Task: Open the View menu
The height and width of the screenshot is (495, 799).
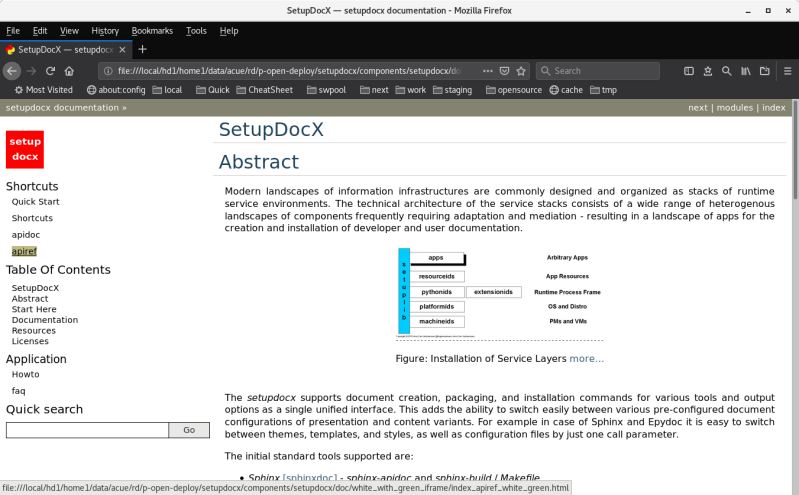Action: click(x=69, y=31)
